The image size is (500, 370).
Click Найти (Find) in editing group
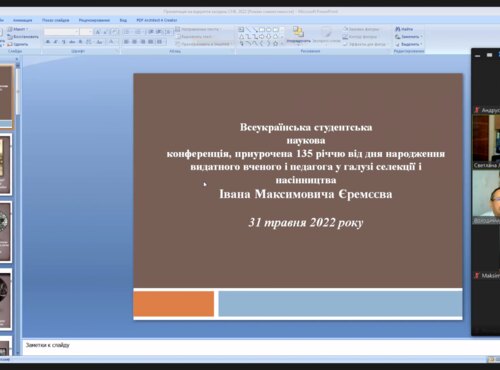404,29
